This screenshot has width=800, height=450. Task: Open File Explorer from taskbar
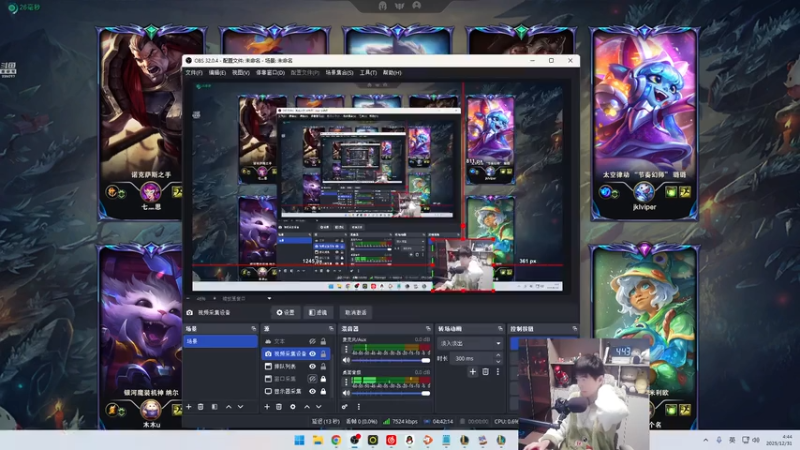coord(318,440)
